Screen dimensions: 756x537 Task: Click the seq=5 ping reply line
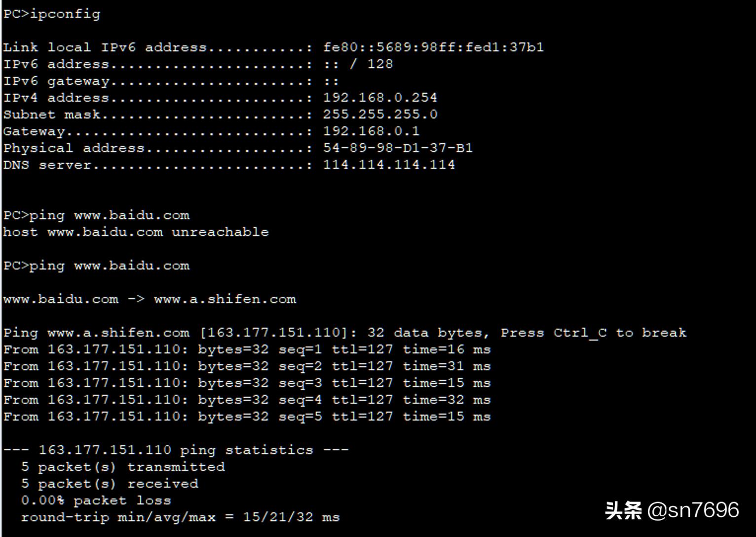pyautogui.click(x=247, y=417)
